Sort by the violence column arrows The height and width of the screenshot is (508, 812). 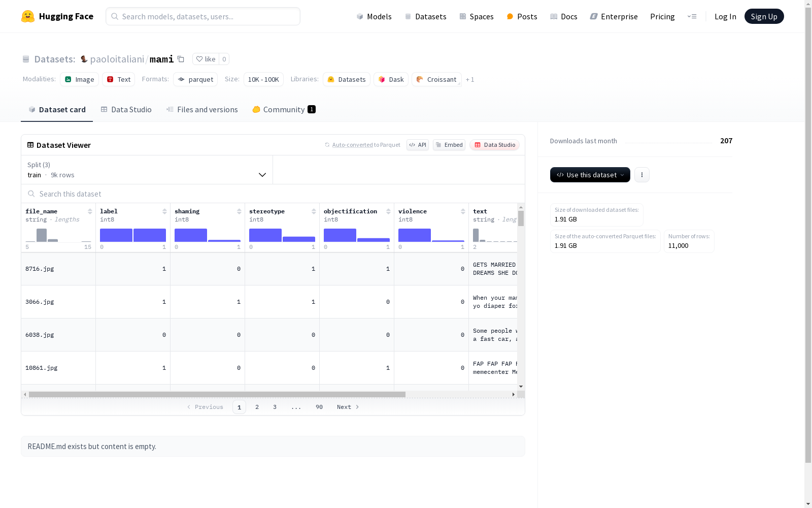pyautogui.click(x=463, y=211)
